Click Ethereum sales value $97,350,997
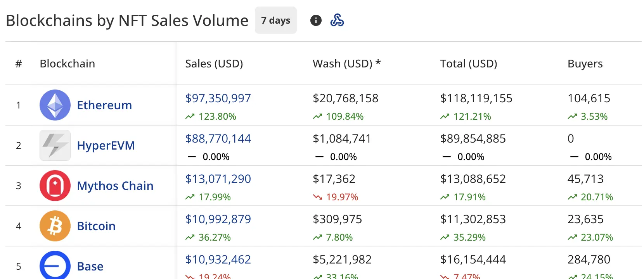644x279 pixels. (218, 98)
